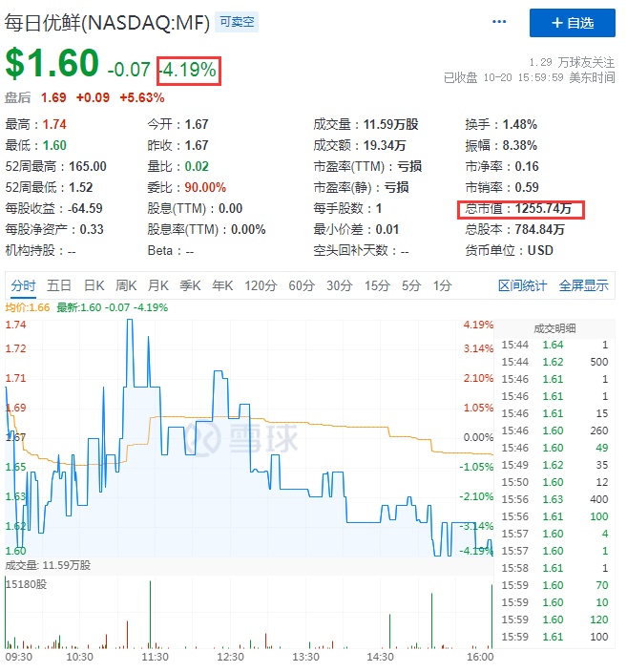Click the 15:56 trade row with 400 shares
This screenshot has height=672, width=627.
(x=554, y=499)
